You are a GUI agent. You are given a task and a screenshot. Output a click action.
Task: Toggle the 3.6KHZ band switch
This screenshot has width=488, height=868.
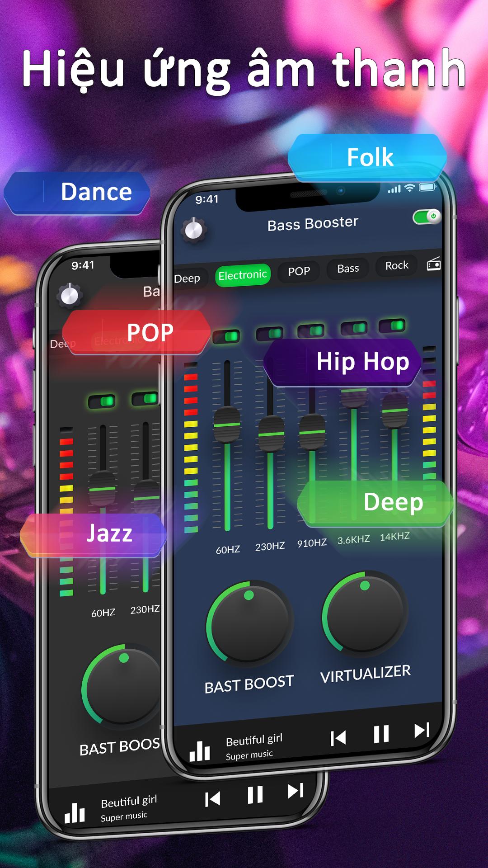(x=354, y=327)
